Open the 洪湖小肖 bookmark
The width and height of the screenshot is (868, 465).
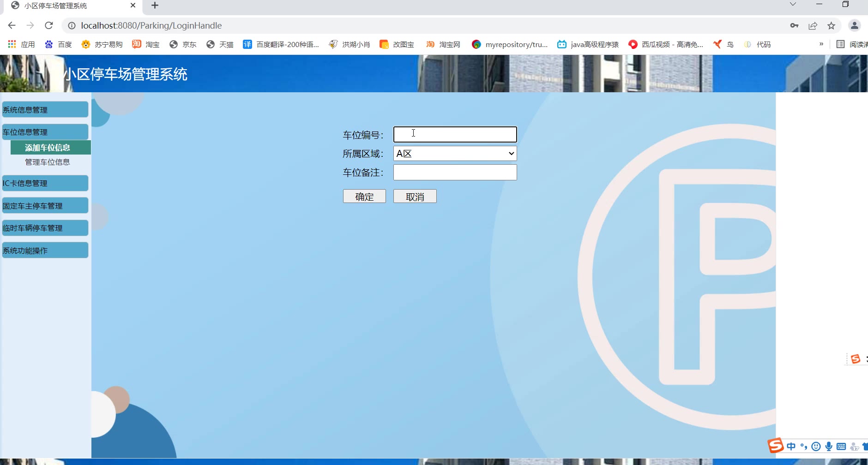(350, 44)
